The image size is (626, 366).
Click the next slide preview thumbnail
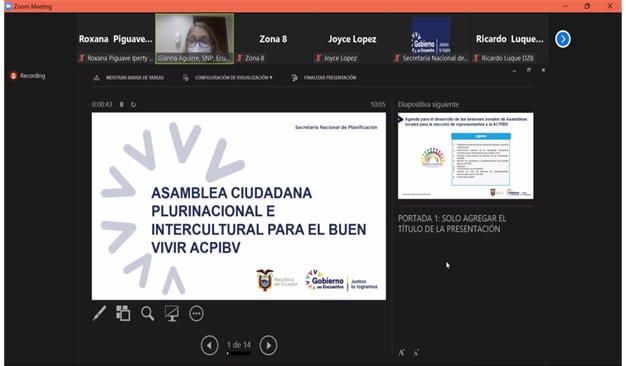point(466,156)
